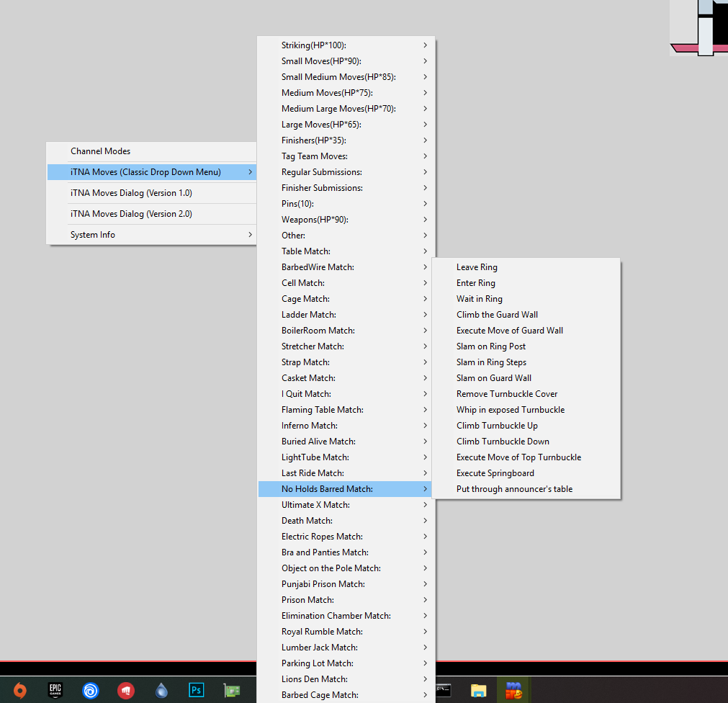Open Photoshop from the taskbar

(x=197, y=690)
